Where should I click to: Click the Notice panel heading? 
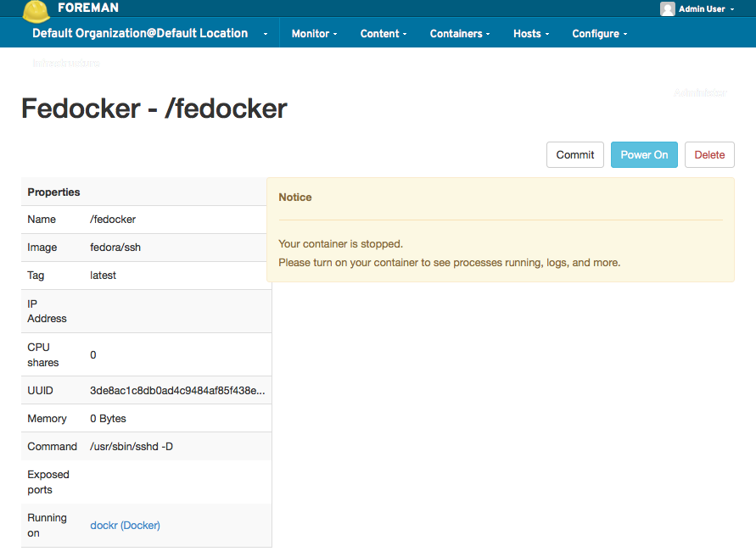click(295, 198)
